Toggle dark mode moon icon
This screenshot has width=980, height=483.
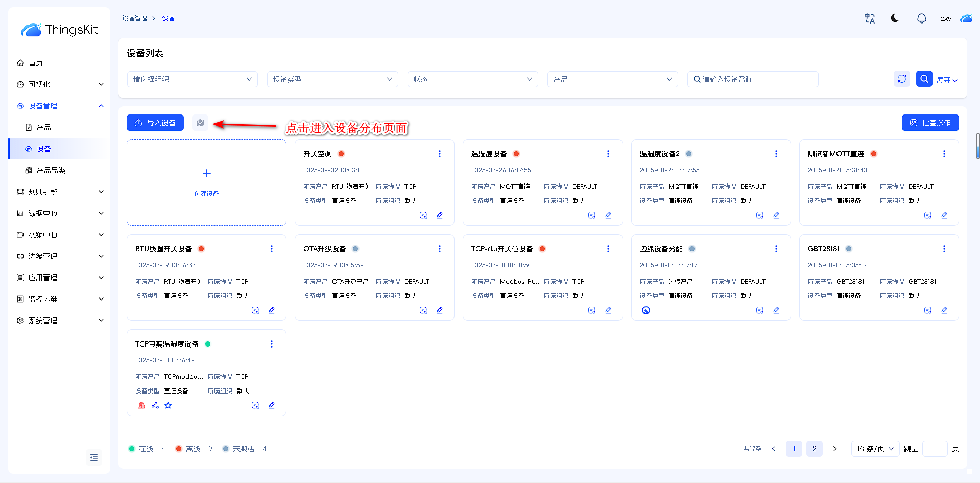[895, 18]
